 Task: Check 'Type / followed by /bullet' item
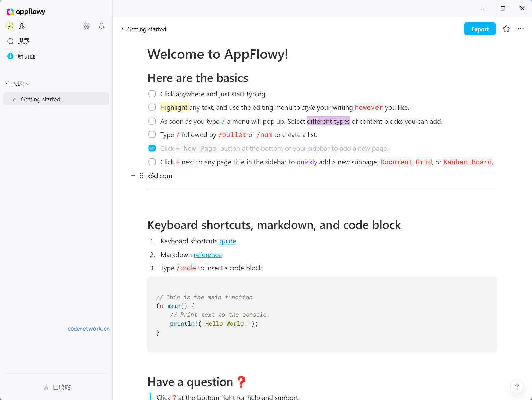coord(152,134)
